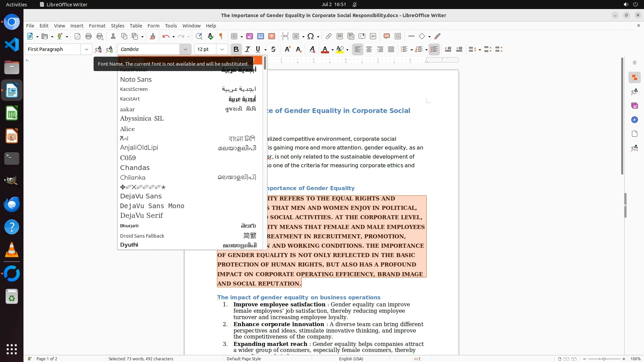Insert a special character with Omega icon
This screenshot has width=644, height=362.
tap(311, 36)
